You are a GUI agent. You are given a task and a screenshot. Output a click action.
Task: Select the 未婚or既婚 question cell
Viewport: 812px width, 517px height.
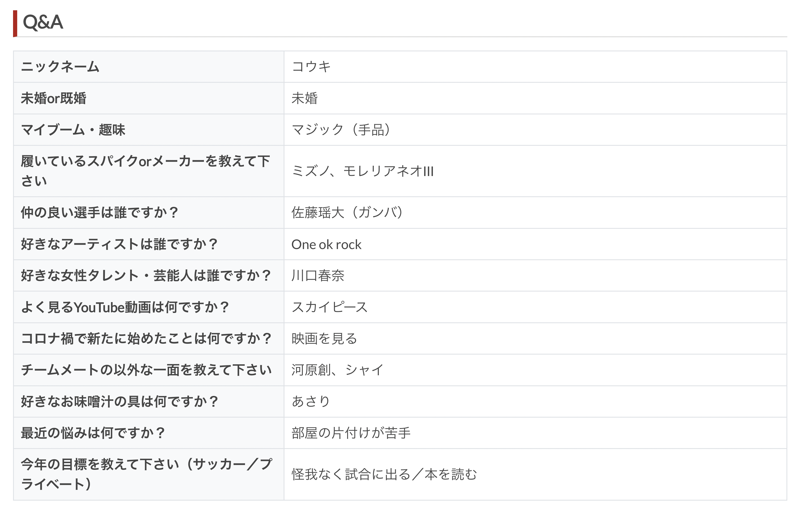(x=149, y=98)
